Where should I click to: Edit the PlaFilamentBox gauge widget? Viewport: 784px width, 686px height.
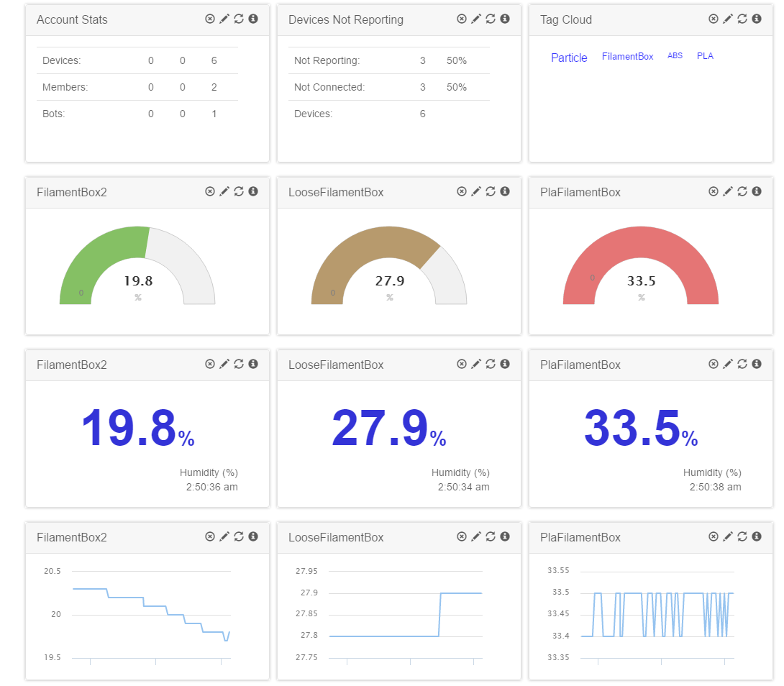click(727, 191)
